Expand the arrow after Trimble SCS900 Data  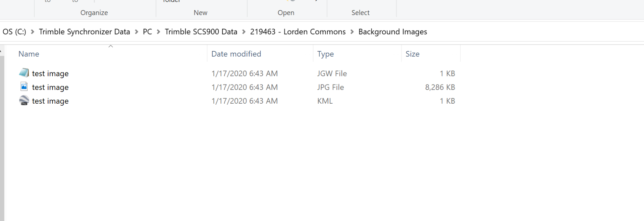[x=244, y=32]
